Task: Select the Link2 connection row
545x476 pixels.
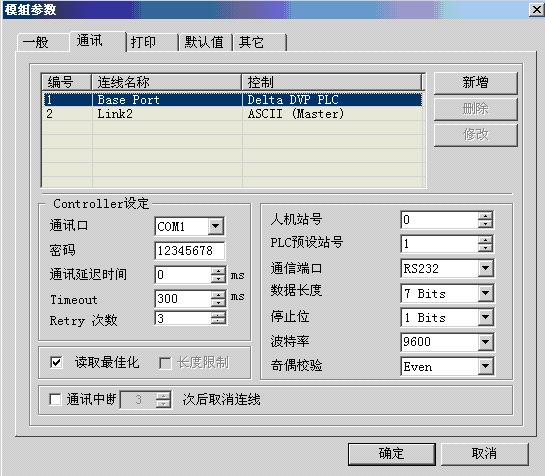Action: (233, 114)
